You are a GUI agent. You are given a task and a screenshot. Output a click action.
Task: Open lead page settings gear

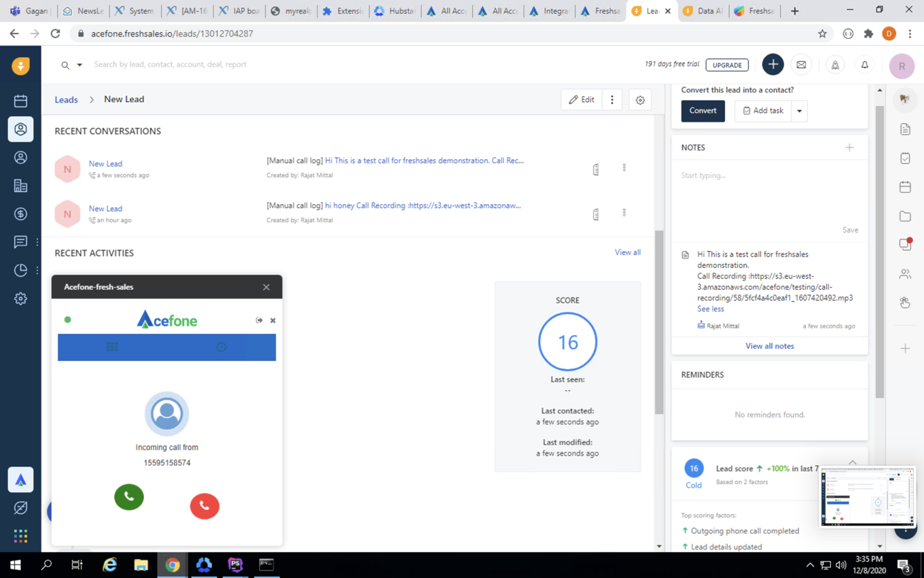[x=640, y=100]
